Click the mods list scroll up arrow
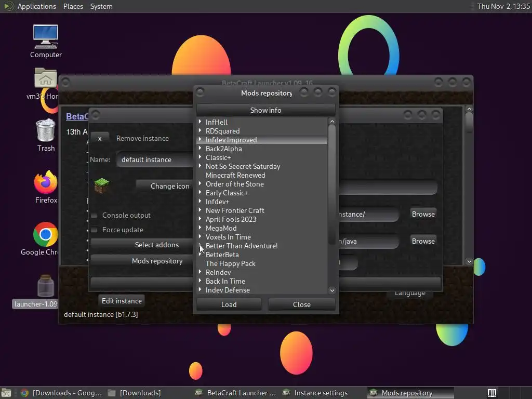Image resolution: width=532 pixels, height=399 pixels. coord(332,122)
